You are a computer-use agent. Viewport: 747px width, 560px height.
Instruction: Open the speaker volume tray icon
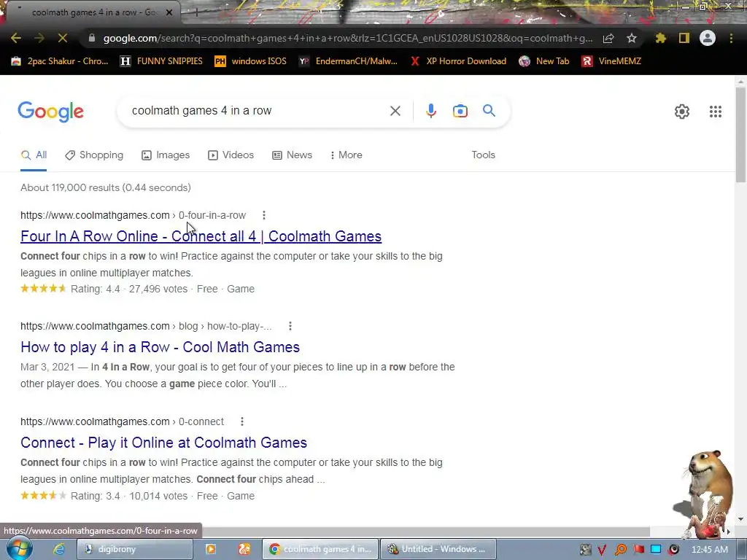[x=673, y=550]
